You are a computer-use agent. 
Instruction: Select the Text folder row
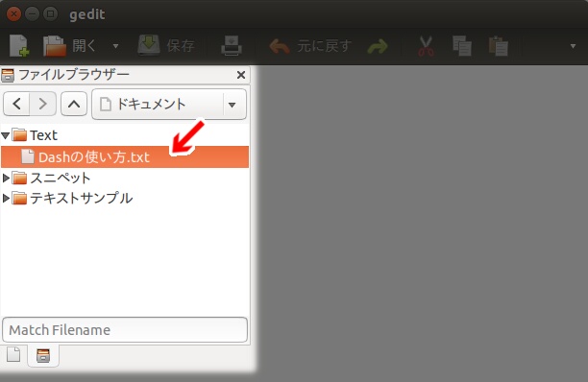tap(125, 135)
